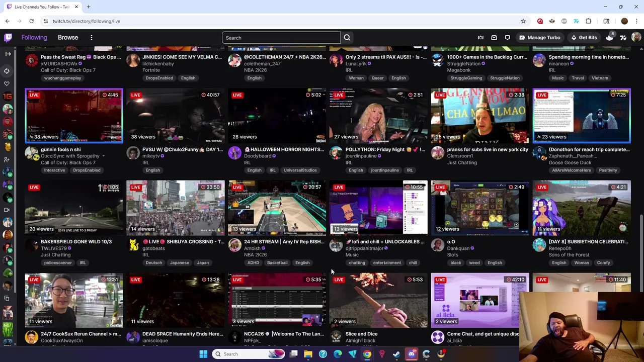Open the gatobeats yellow cat avatar
Image resolution: width=644 pixels, height=362 pixels.
(x=133, y=245)
